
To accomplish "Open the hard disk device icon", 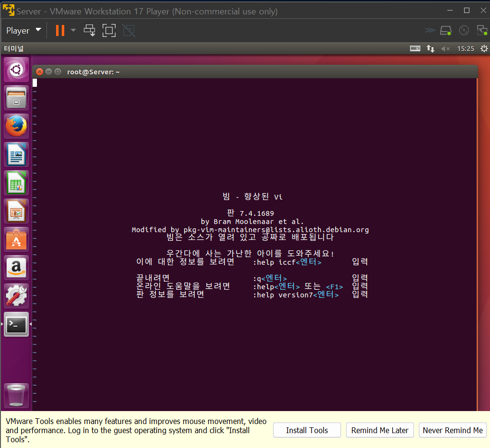I will [x=445, y=30].
